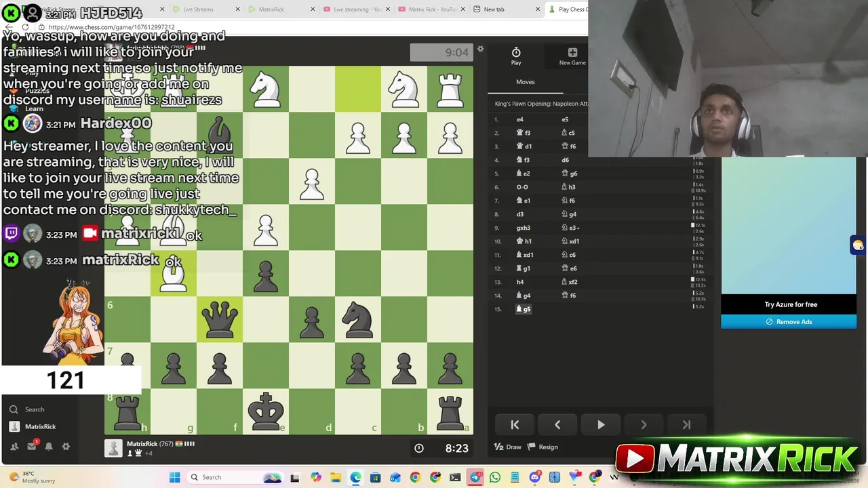Click the white rook on a1

[450, 89]
